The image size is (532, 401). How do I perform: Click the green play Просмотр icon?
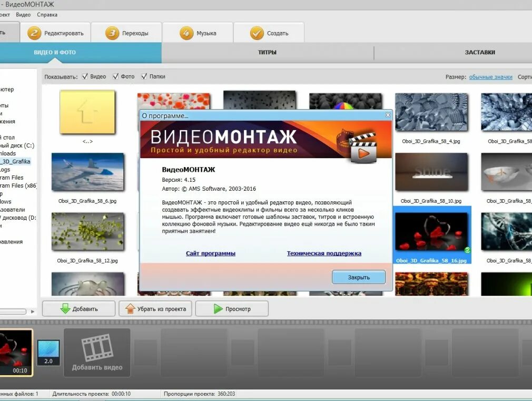tap(218, 309)
